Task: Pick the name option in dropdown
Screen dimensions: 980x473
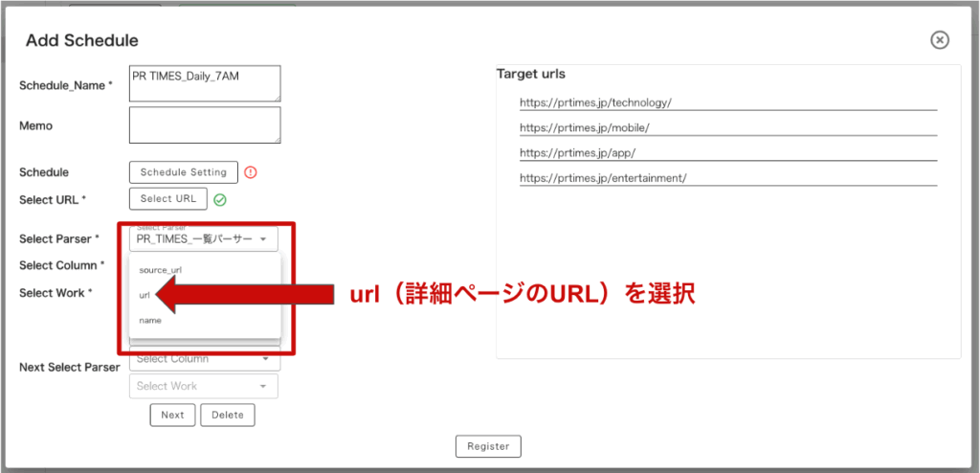Action: [x=150, y=320]
